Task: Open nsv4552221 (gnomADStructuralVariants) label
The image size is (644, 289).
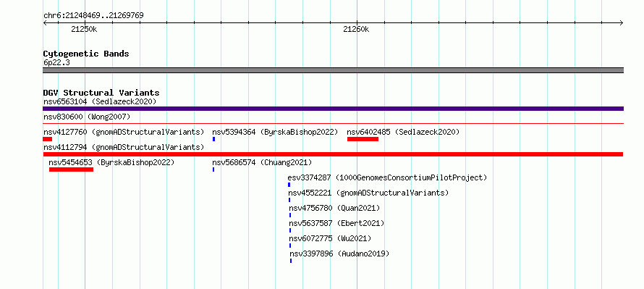Action: click(x=368, y=193)
